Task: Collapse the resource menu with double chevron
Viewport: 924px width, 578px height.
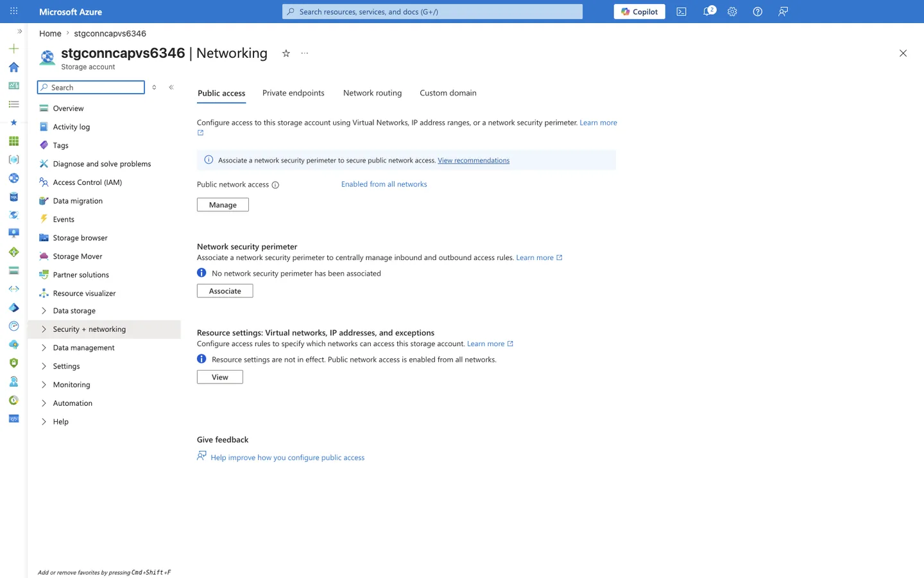Action: pyautogui.click(x=171, y=87)
